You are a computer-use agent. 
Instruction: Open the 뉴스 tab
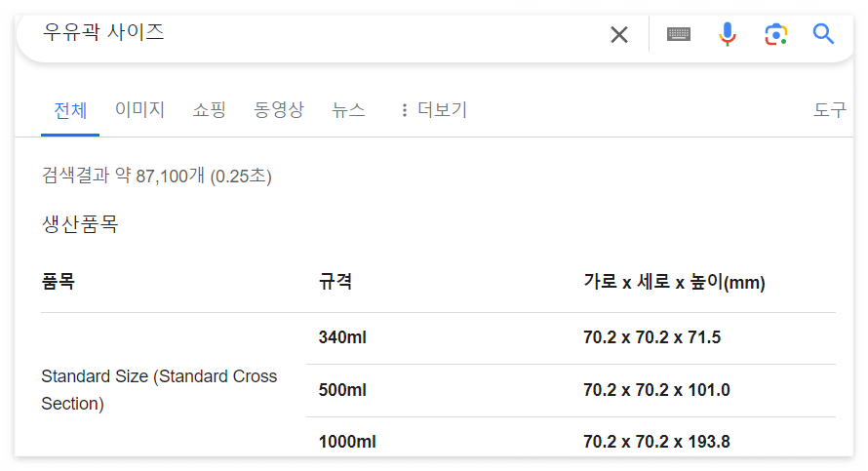(348, 109)
